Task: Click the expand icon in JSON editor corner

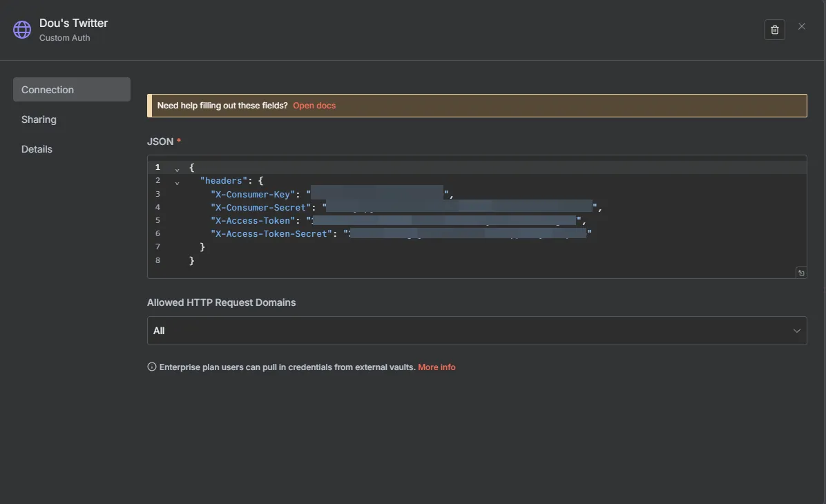Action: [x=800, y=272]
